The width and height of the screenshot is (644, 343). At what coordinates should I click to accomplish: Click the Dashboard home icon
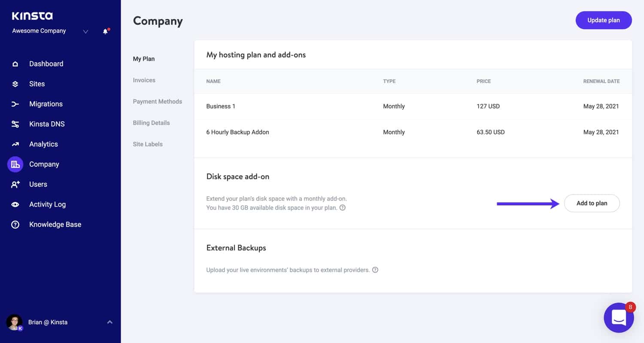click(x=15, y=64)
